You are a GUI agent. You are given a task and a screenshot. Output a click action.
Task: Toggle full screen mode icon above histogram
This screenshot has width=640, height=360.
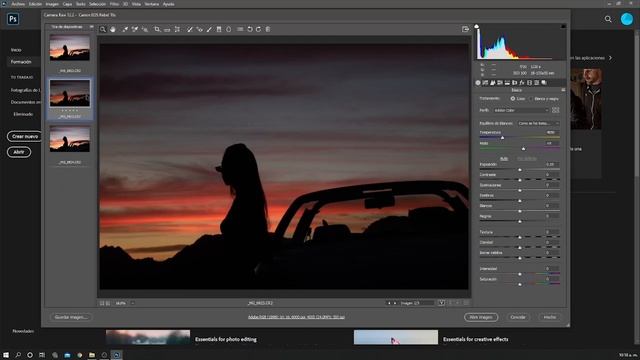465,29
